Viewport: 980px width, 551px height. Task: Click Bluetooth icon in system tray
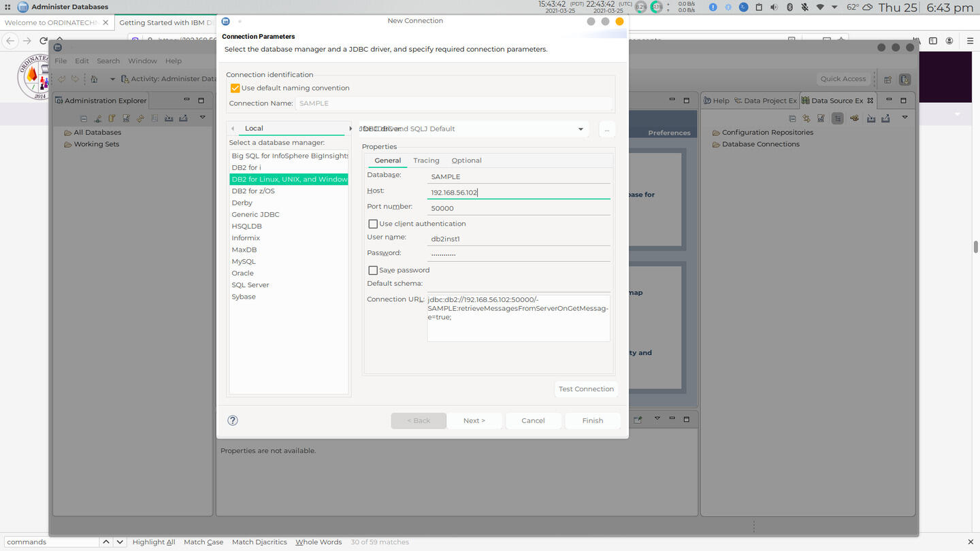[789, 7]
